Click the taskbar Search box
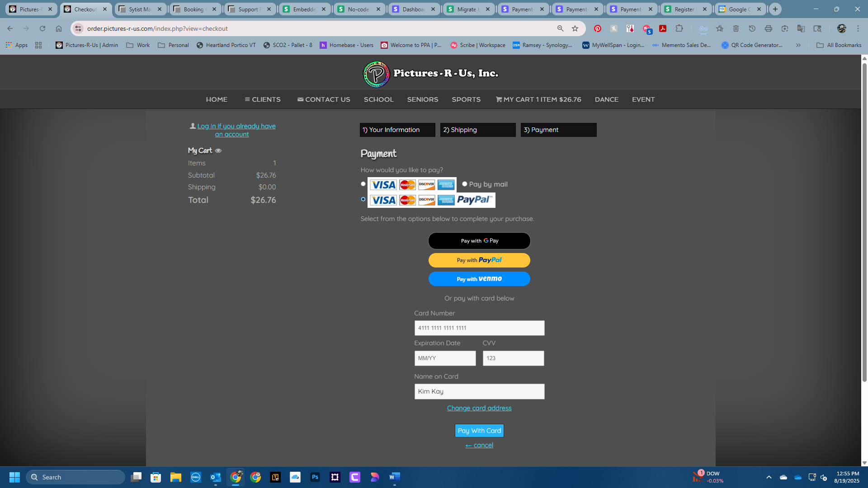Viewport: 868px width, 488px height. pyautogui.click(x=75, y=477)
